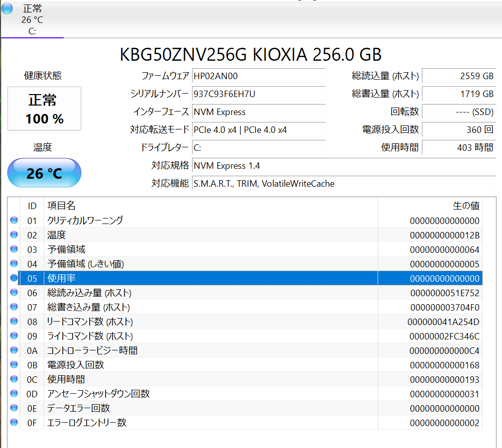Click the 電源投入回数 value field 360 回
The height and width of the screenshot is (448, 502).
click(458, 129)
